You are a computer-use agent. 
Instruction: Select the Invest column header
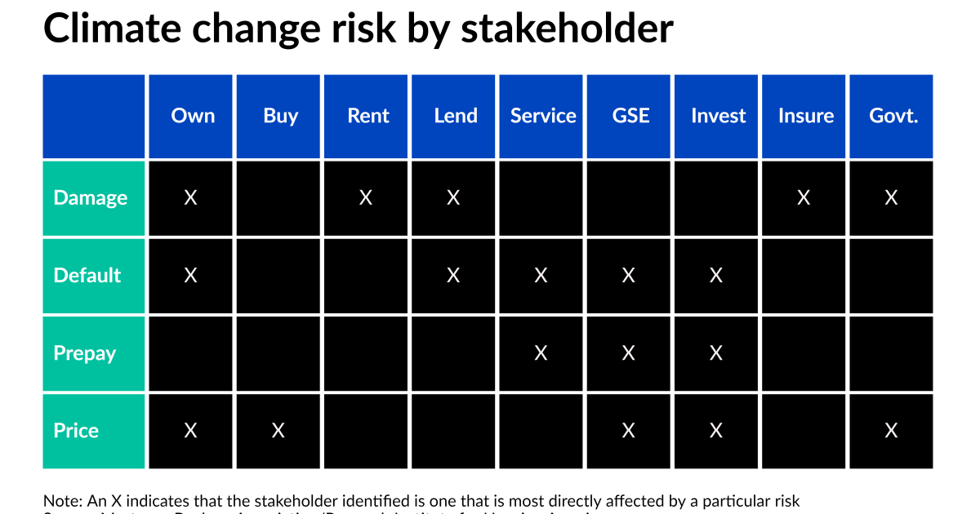718,116
